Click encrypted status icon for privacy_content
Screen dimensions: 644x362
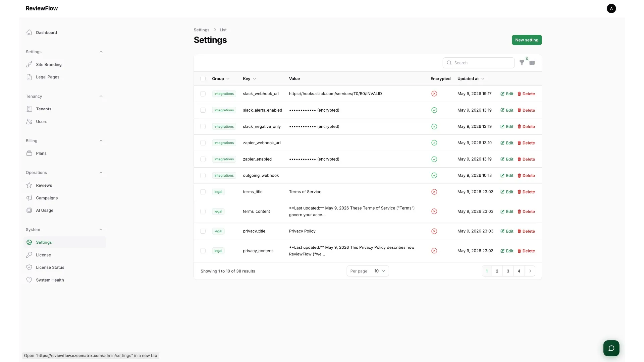tap(434, 251)
